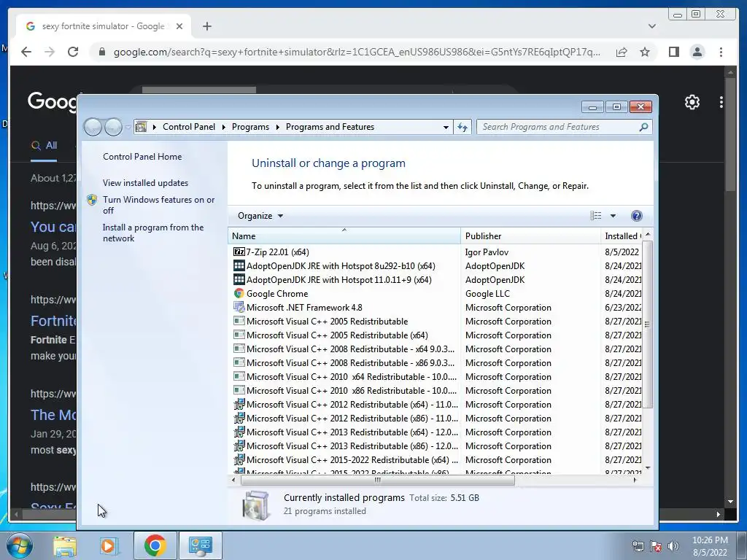Open the recent pages dropdown beside navigation buttons
Screen dimensions: 747x560
click(128, 127)
